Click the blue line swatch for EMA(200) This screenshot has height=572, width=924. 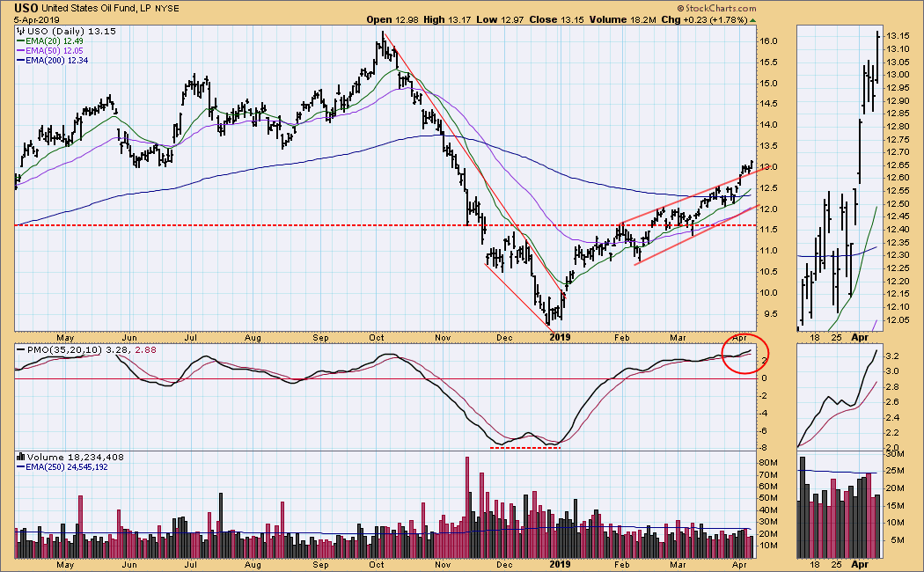(x=20, y=60)
